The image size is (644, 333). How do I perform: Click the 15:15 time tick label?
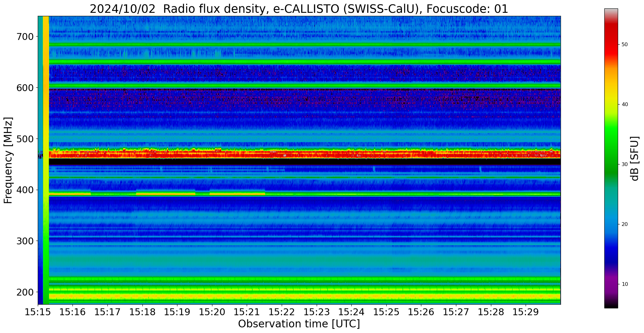[38, 312]
